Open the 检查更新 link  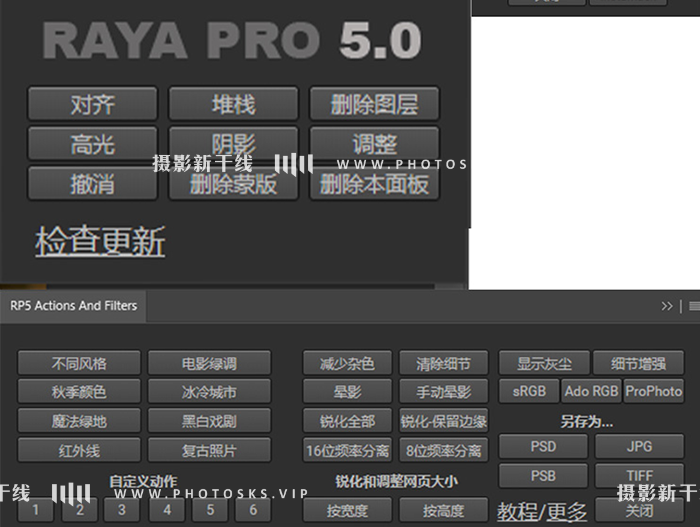pos(100,241)
